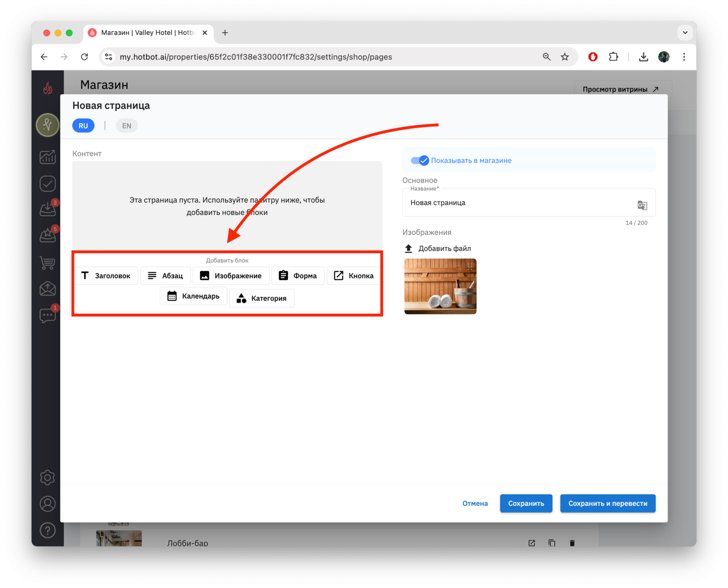The image size is (728, 588).
Task: Close the Магазин browser tab
Action: coord(205,33)
